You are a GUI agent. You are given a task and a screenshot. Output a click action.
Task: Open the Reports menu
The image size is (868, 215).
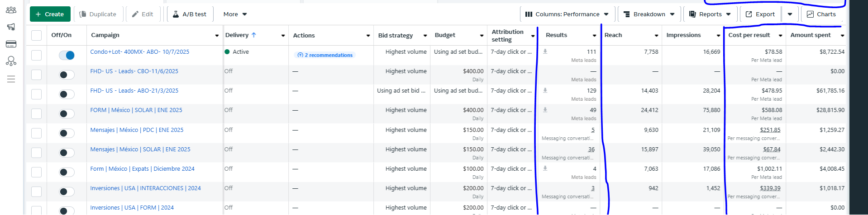coord(710,14)
